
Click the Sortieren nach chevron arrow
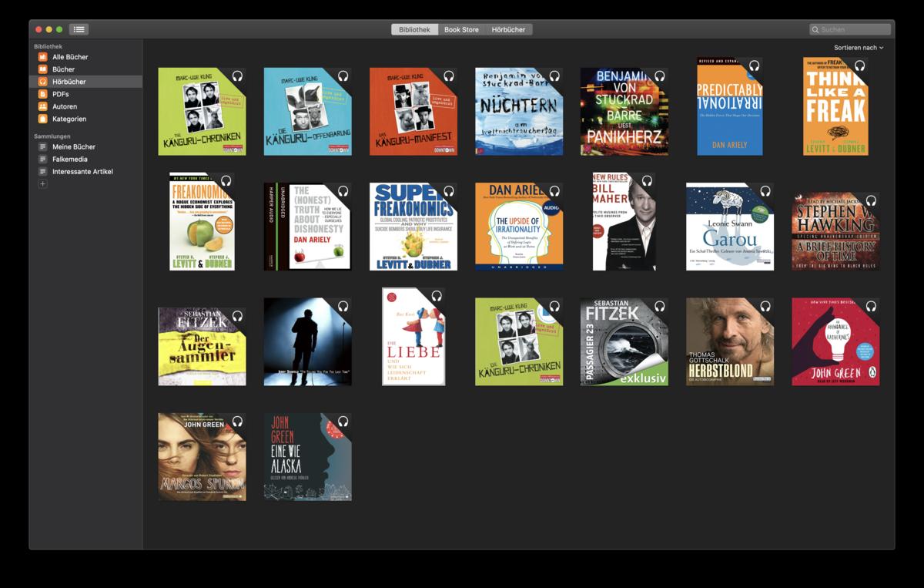point(881,48)
